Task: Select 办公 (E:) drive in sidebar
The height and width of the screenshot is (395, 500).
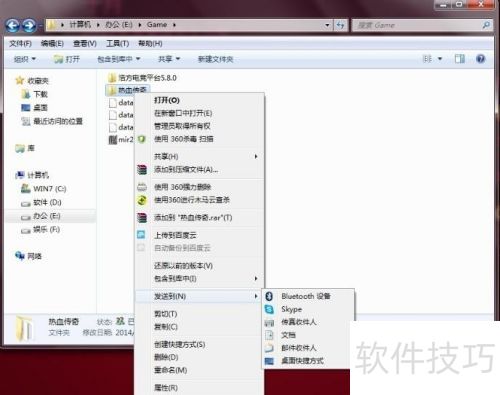Action: click(47, 216)
